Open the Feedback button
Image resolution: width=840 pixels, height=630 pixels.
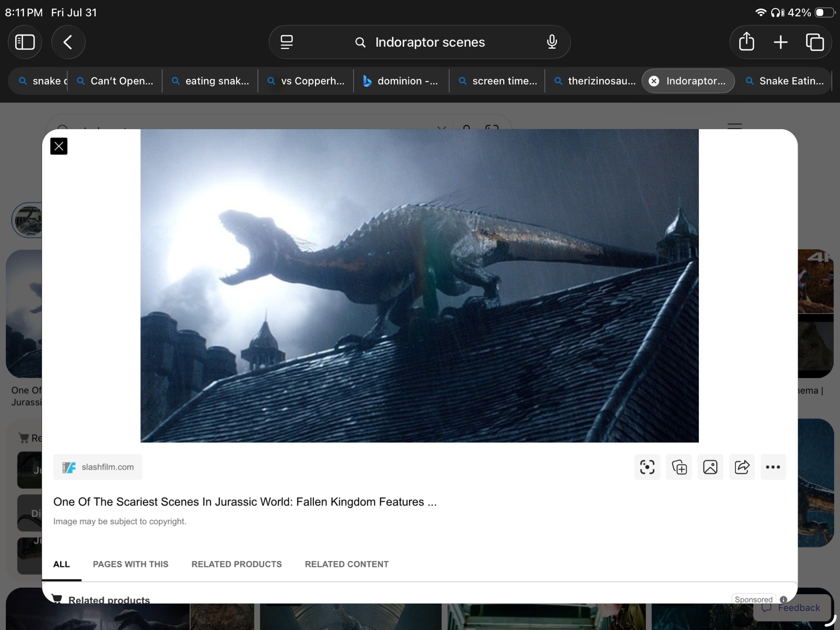tap(792, 607)
